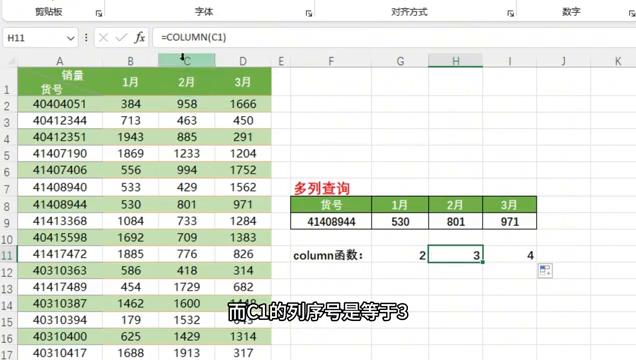636x360 pixels.
Task: Click the column函数 label cell
Action: tap(331, 255)
